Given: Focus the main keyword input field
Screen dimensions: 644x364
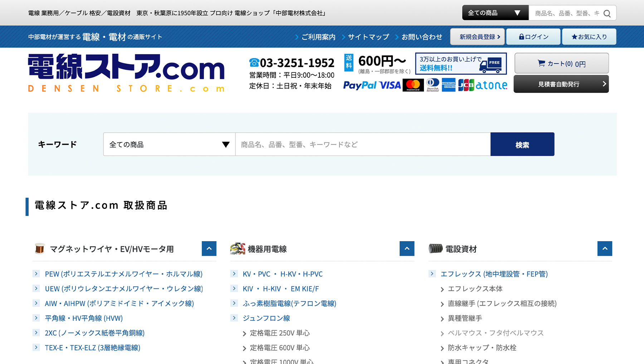Looking at the screenshot, I should point(363,144).
